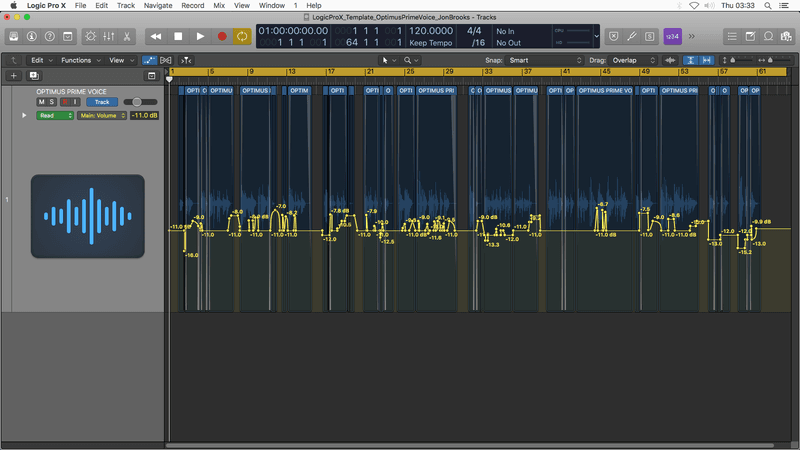Mute the OPTIMUS PRIME VOICE track
The height and width of the screenshot is (450, 800).
pos(41,102)
